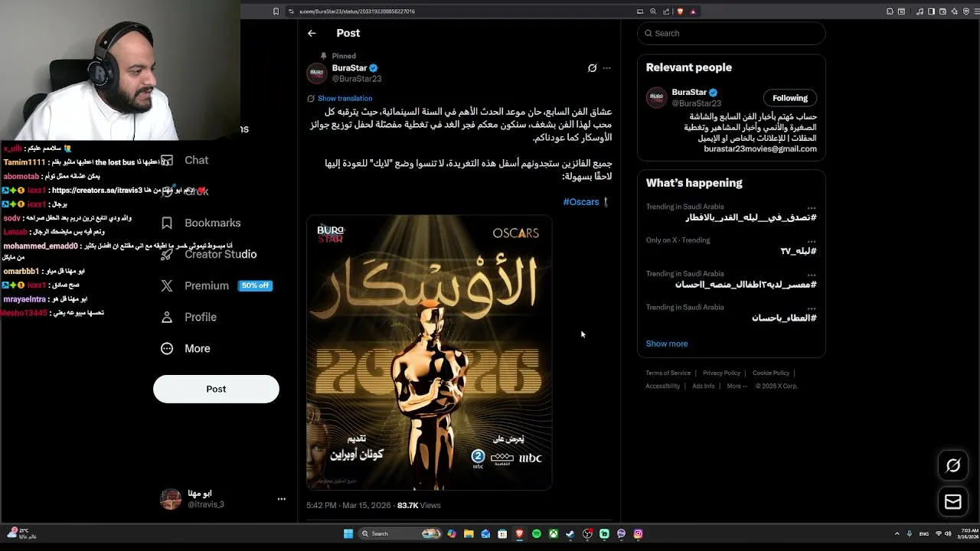
Task: Open the Grok icon on BuraStar's post
Action: [592, 68]
